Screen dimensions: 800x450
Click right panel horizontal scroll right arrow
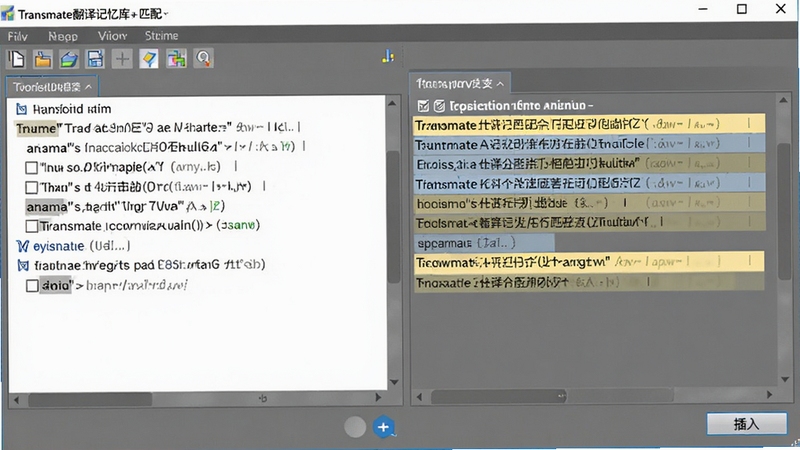tap(769, 394)
